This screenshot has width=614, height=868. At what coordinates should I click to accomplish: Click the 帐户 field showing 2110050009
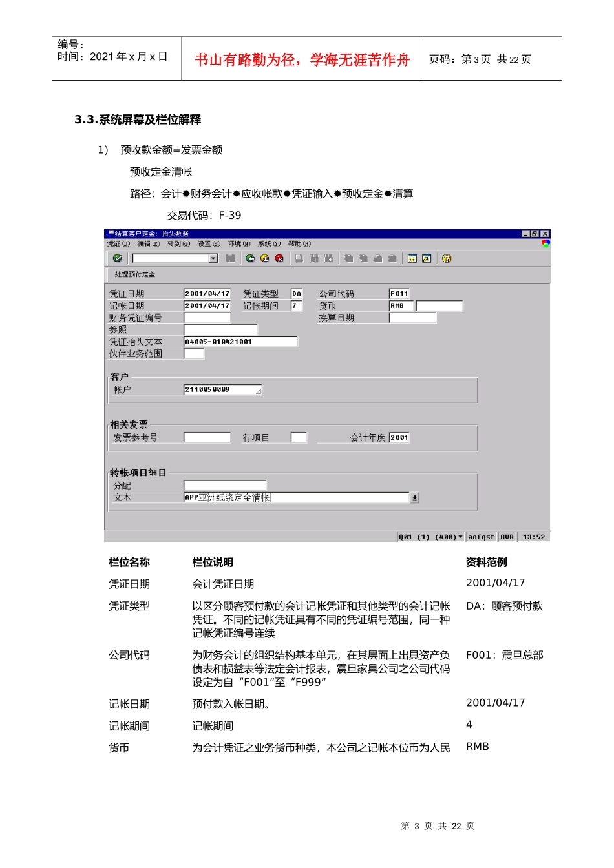tap(223, 390)
